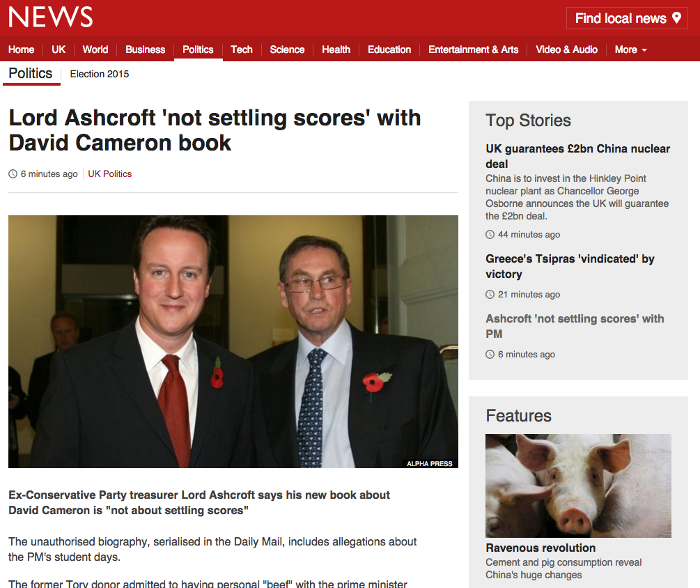Open the UK guarantees £2bn China nuclear deal story
This screenshot has width=700, height=588.
(x=577, y=156)
